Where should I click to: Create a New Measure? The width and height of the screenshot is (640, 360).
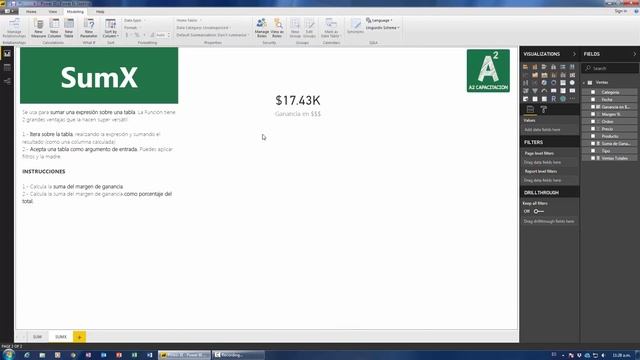coord(38,28)
